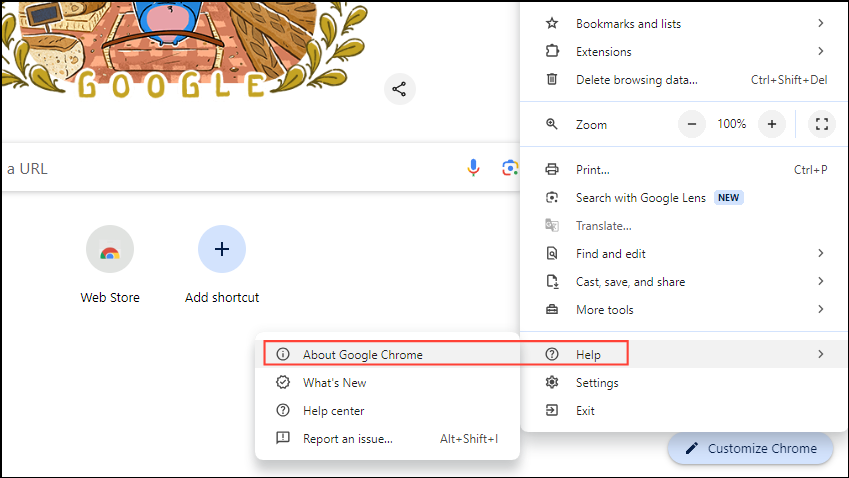Click the Cast, save, and share icon
This screenshot has height=478, width=849.
point(552,281)
